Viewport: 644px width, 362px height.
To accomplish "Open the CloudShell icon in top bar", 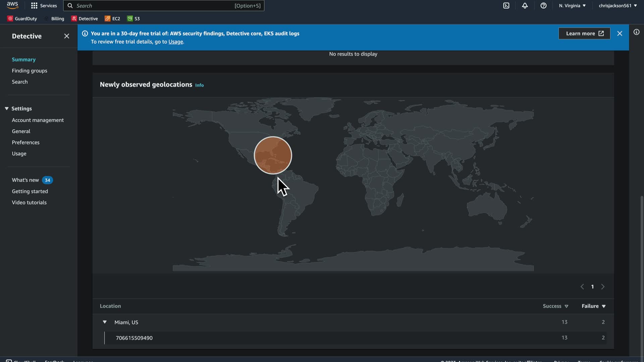I will coord(506,6).
